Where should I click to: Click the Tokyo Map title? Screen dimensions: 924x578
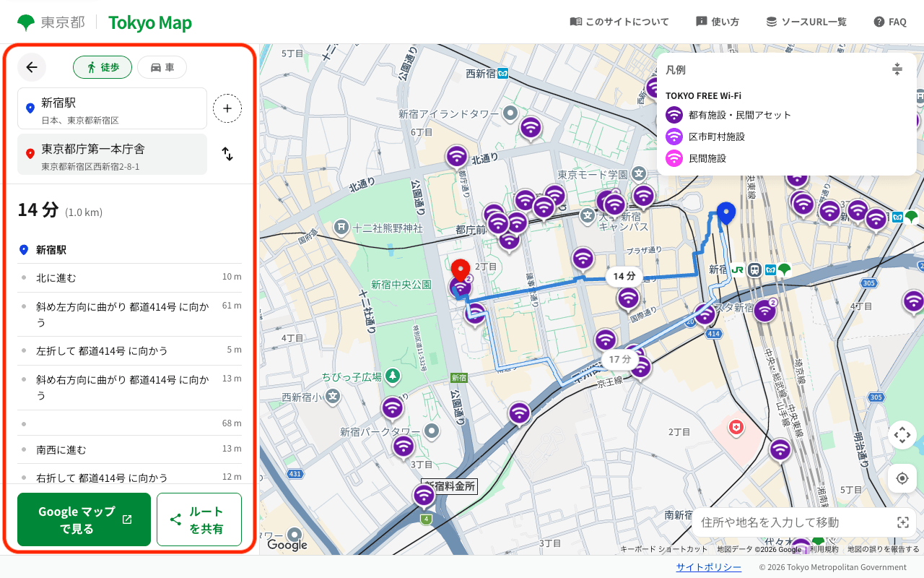150,22
